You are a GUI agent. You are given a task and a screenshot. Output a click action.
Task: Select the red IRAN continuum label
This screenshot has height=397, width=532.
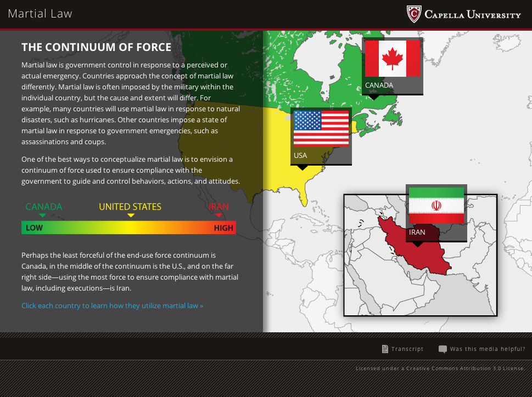219,207
